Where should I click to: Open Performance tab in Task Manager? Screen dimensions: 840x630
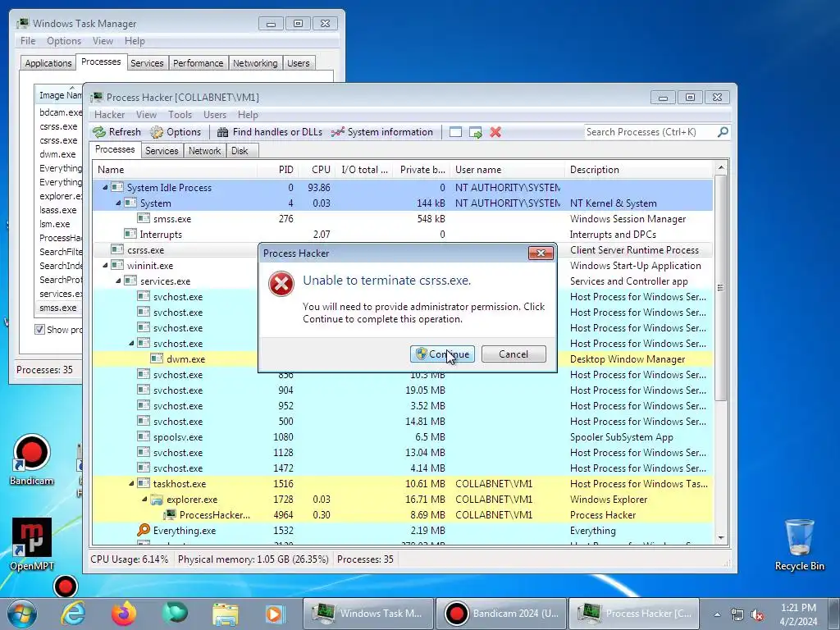(199, 63)
